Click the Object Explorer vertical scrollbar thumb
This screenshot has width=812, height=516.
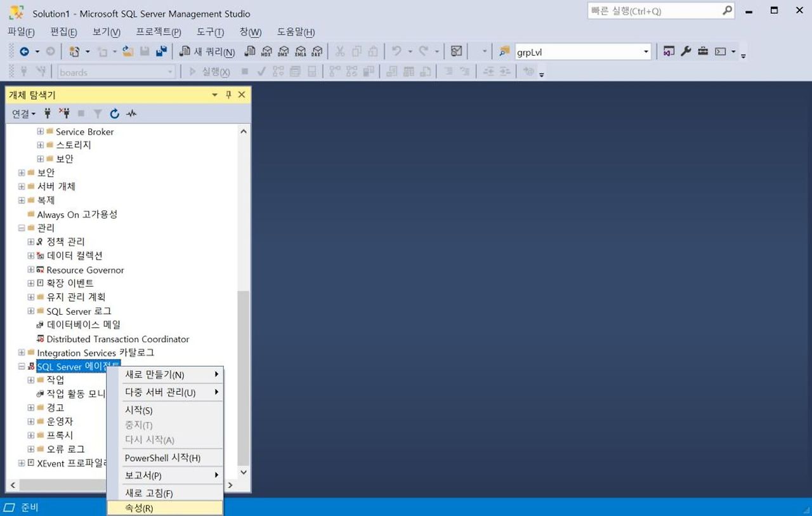click(x=244, y=378)
